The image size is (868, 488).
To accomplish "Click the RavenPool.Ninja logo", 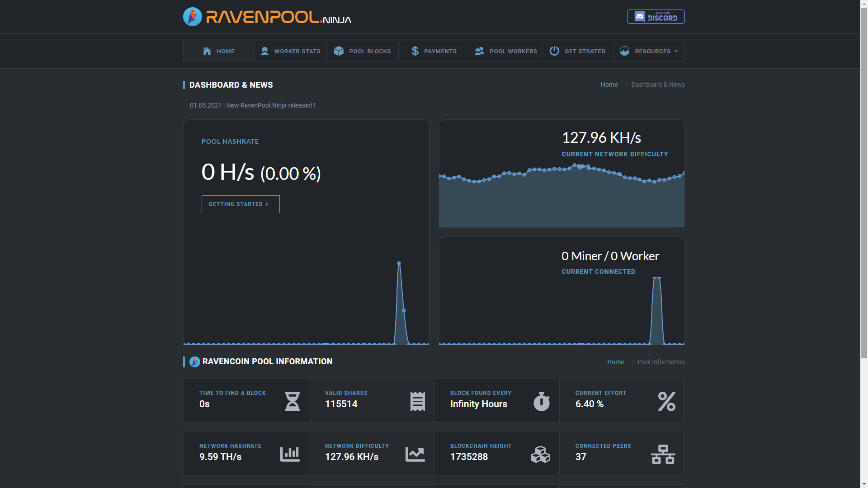I will coord(267,17).
